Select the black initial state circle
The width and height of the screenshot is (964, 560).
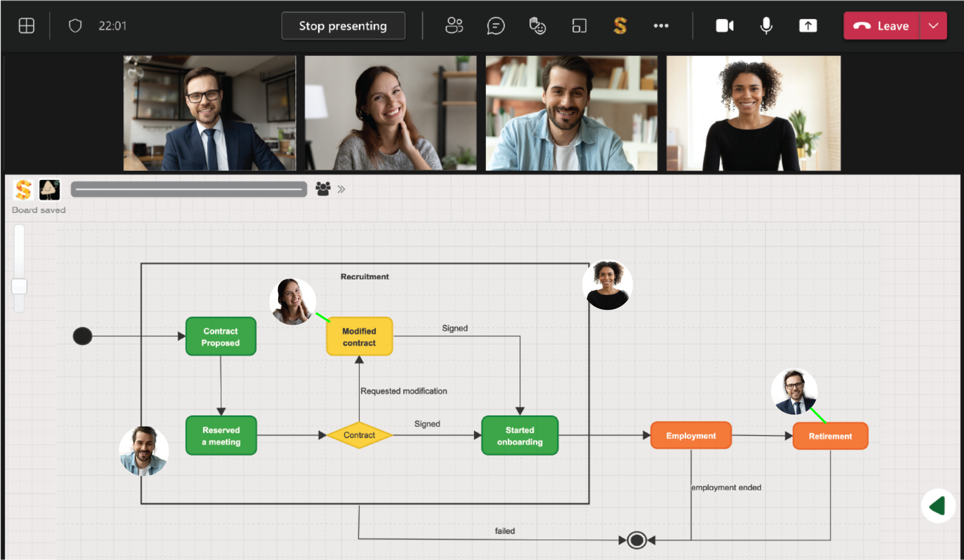point(82,336)
